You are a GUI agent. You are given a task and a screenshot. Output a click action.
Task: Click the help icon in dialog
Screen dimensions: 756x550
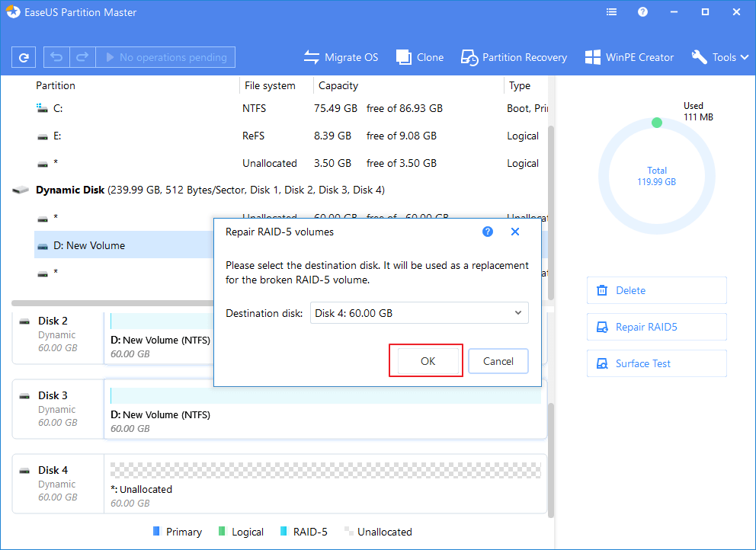tap(488, 232)
